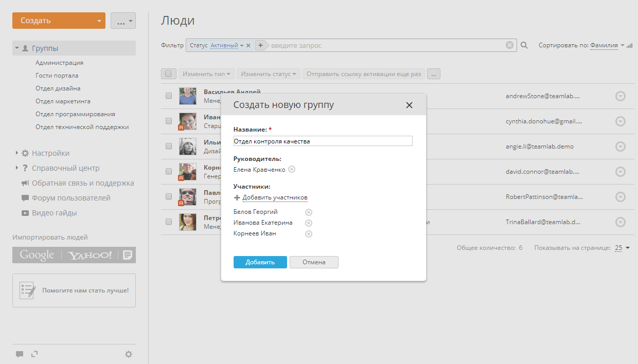Close the Создать новую группу dialog
The width and height of the screenshot is (638, 364).
coord(409,105)
